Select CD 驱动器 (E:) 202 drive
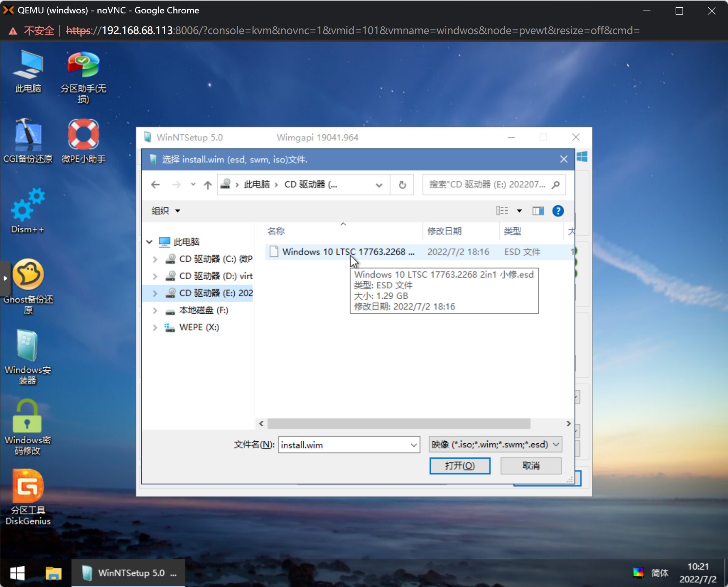 (209, 293)
